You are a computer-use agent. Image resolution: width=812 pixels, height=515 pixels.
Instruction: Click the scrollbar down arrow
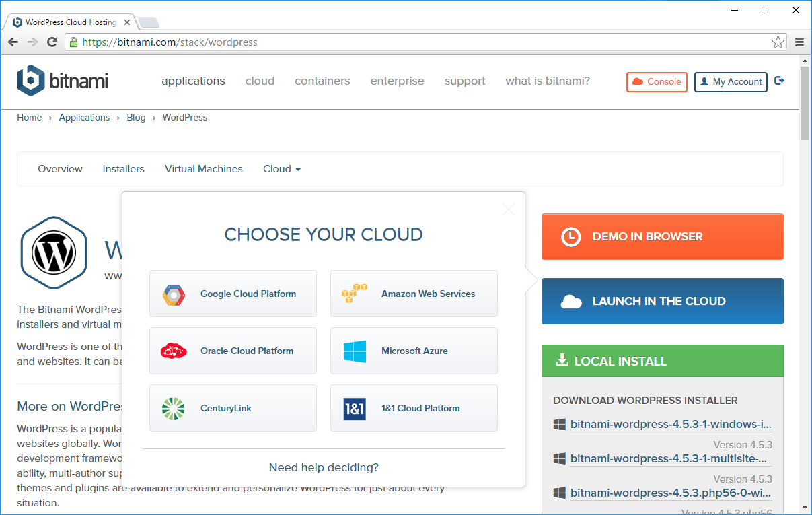tap(805, 507)
